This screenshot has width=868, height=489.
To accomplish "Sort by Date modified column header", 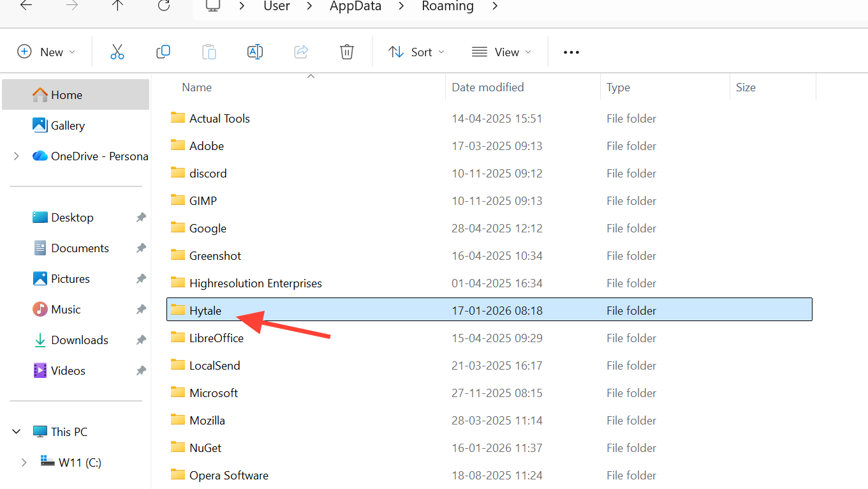I will click(488, 87).
